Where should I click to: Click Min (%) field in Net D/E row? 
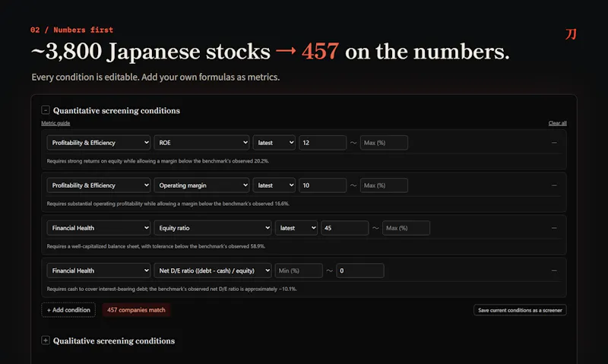point(299,271)
